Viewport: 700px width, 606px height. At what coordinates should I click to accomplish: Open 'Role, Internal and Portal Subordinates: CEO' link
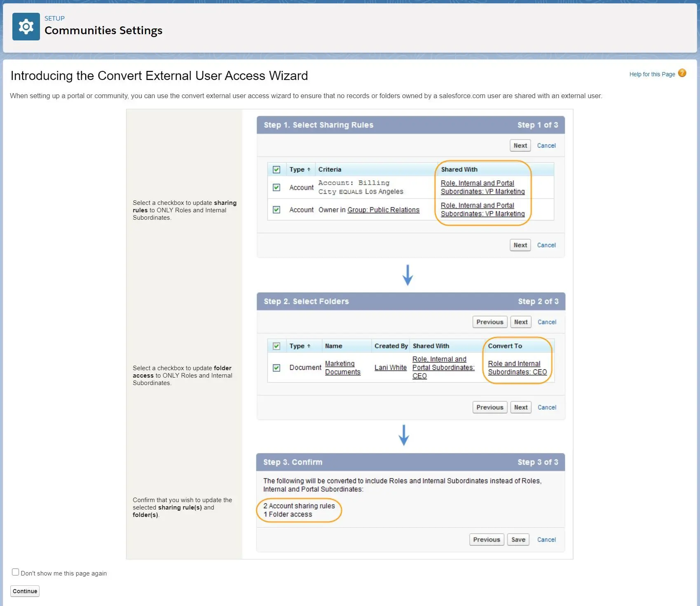[x=443, y=367]
